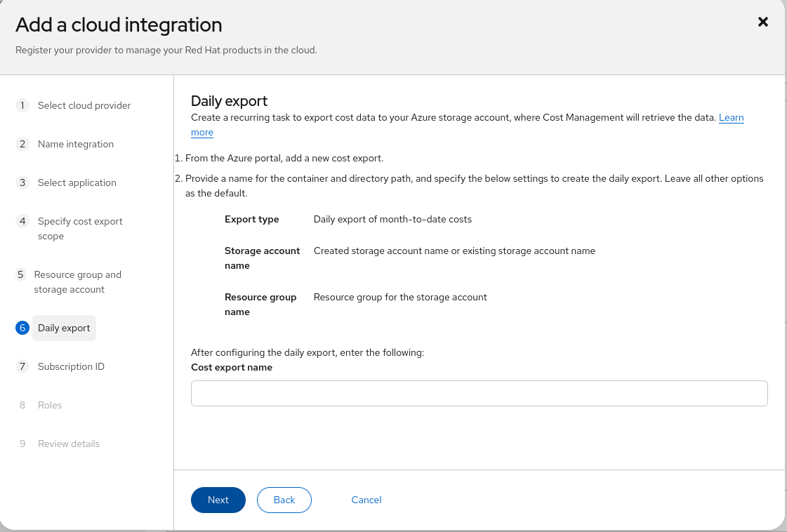Click the Daily export section heading
787x532 pixels.
pyautogui.click(x=229, y=101)
